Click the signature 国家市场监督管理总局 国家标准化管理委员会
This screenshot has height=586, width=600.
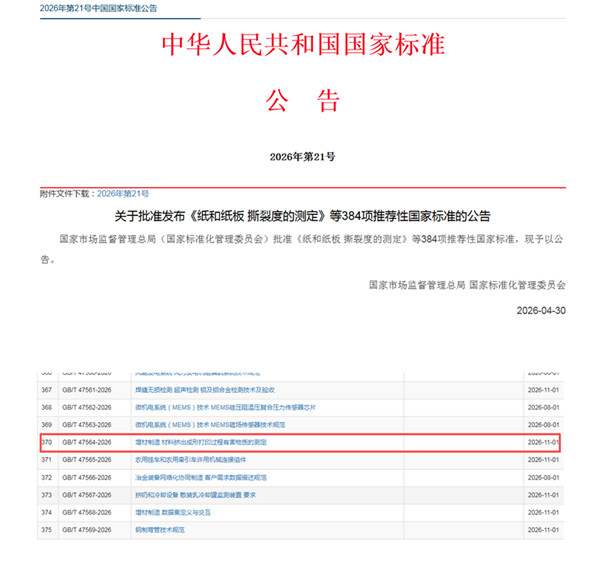coord(467,285)
